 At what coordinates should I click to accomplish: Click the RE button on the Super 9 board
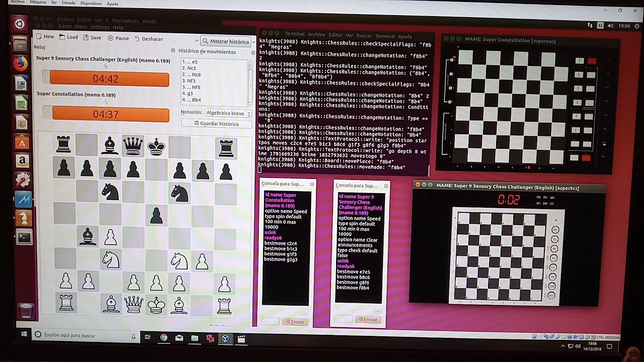point(555,230)
